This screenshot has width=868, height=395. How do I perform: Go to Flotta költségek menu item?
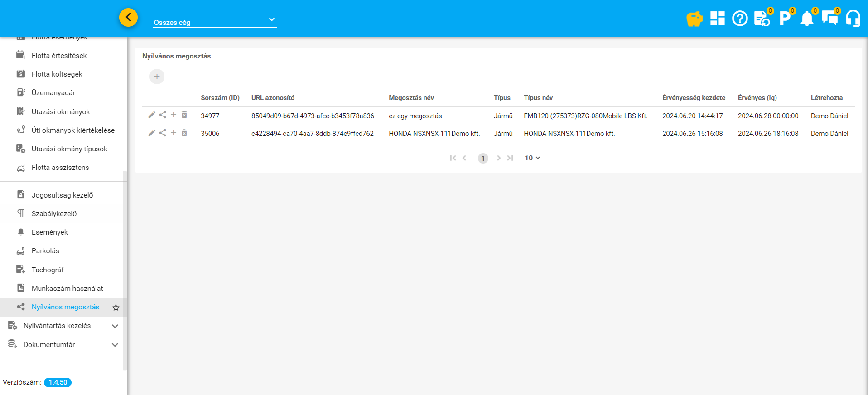(57, 74)
